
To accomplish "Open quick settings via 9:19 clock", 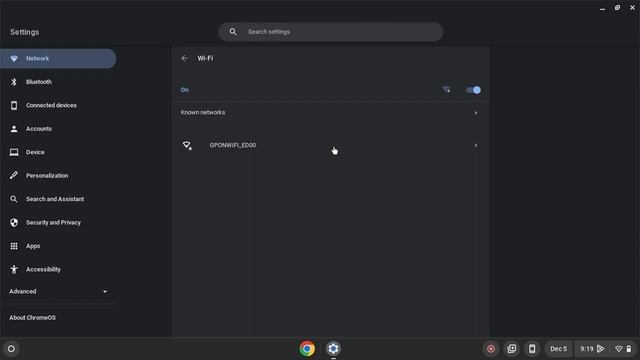I will coord(587,349).
